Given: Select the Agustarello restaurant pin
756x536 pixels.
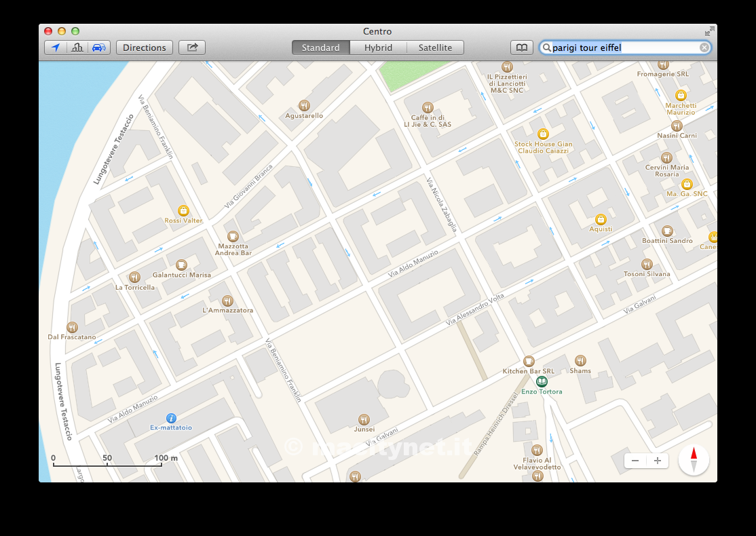Looking at the screenshot, I should click(304, 105).
